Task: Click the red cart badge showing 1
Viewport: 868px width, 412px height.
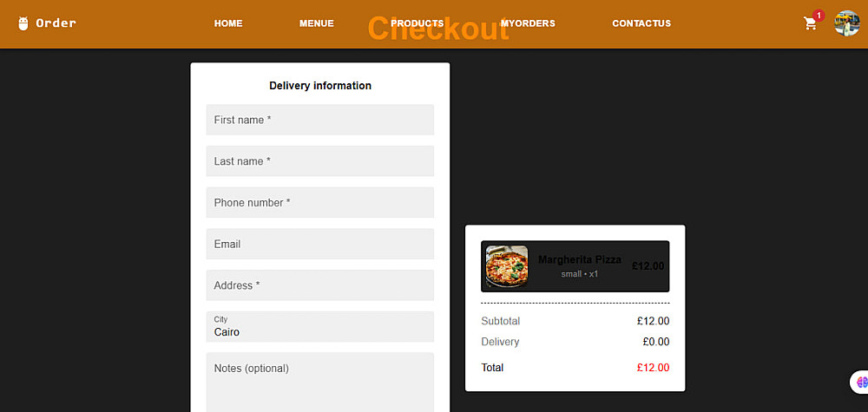Action: coord(819,15)
